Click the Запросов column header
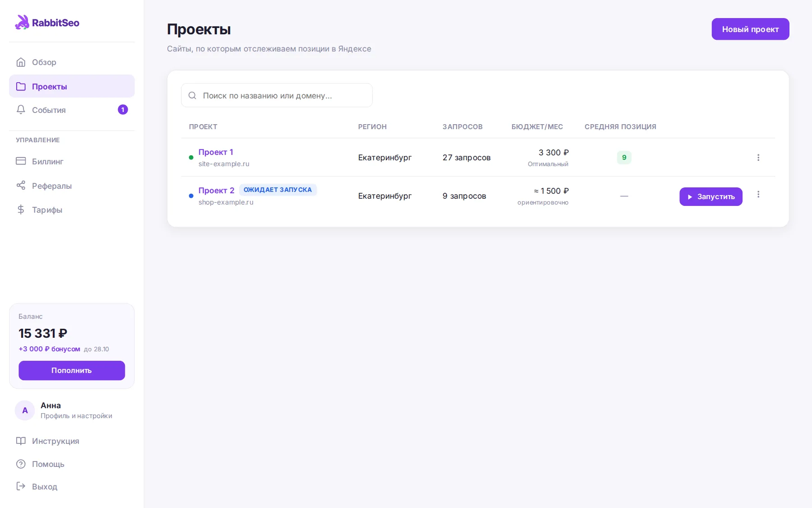This screenshot has height=508, width=812. click(x=462, y=127)
